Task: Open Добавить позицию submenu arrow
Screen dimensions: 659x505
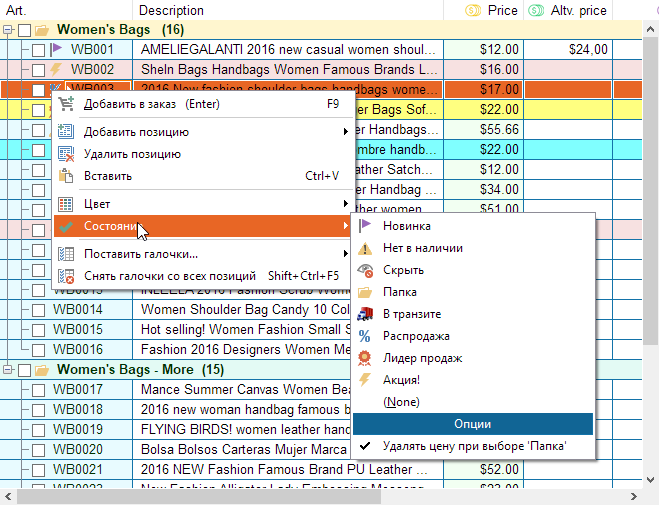Action: pyautogui.click(x=345, y=132)
